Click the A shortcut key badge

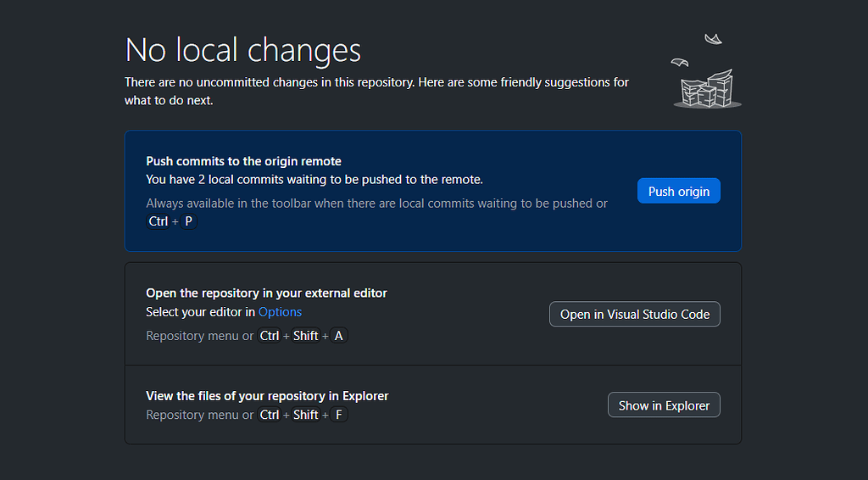[x=339, y=336]
